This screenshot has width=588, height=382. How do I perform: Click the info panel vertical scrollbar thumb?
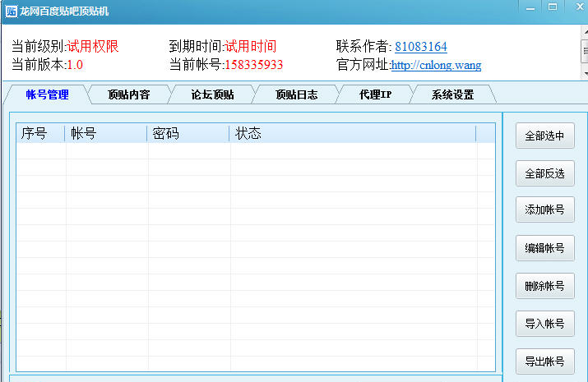point(585,52)
